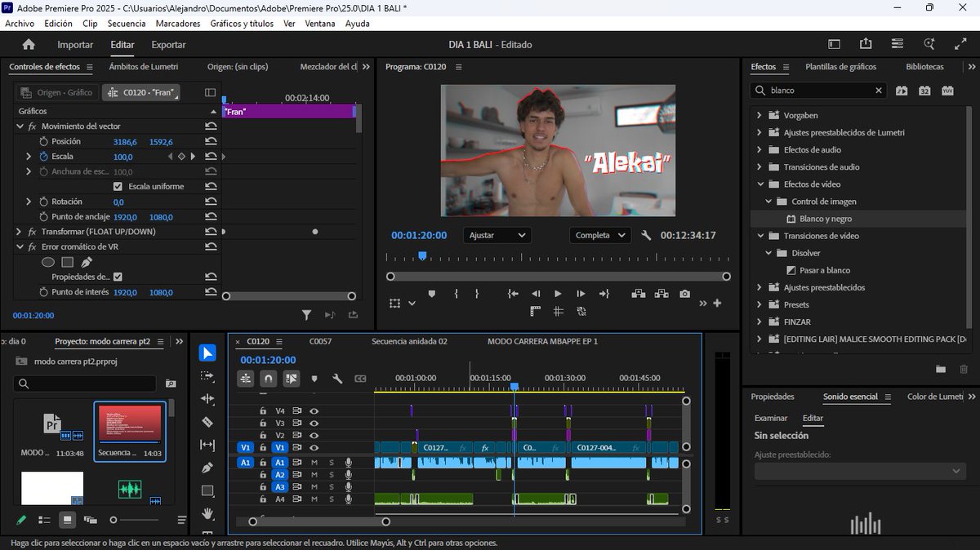Collapse the Efectos de vídeo folder
This screenshot has width=980, height=550.
point(760,184)
